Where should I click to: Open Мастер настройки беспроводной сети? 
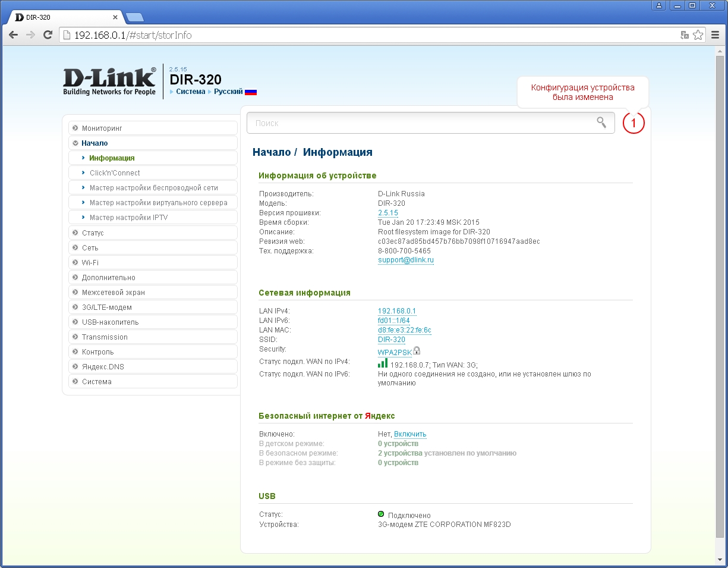153,187
